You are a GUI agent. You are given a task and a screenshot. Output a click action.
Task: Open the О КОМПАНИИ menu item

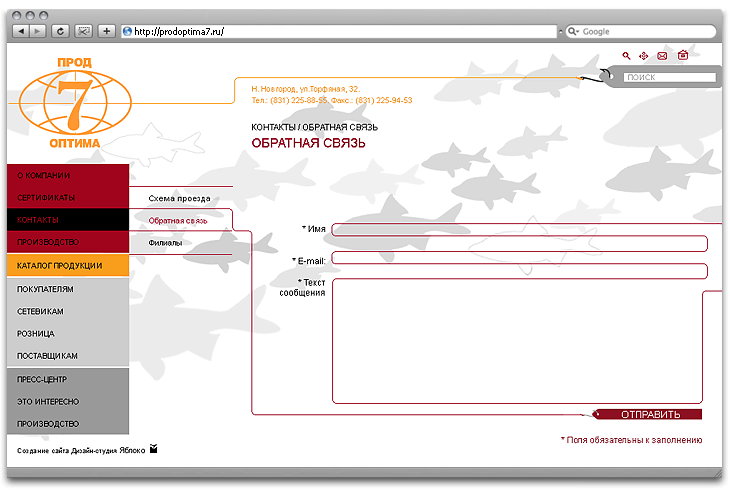pos(68,175)
